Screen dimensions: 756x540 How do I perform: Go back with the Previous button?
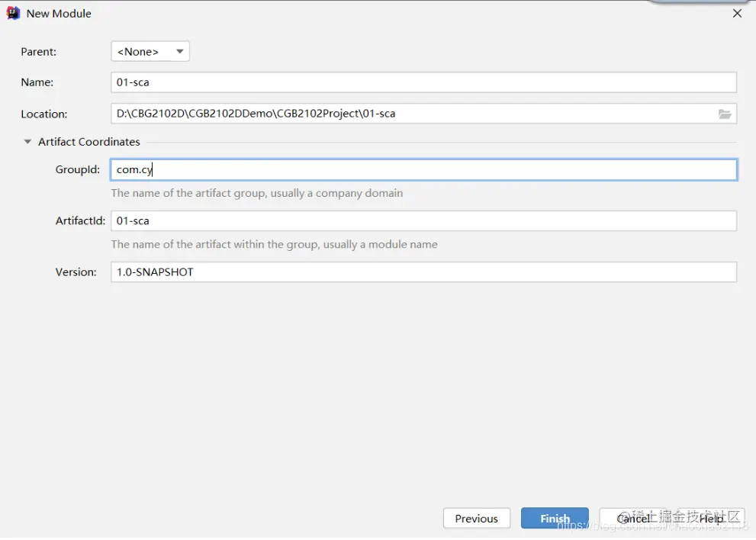pyautogui.click(x=476, y=519)
